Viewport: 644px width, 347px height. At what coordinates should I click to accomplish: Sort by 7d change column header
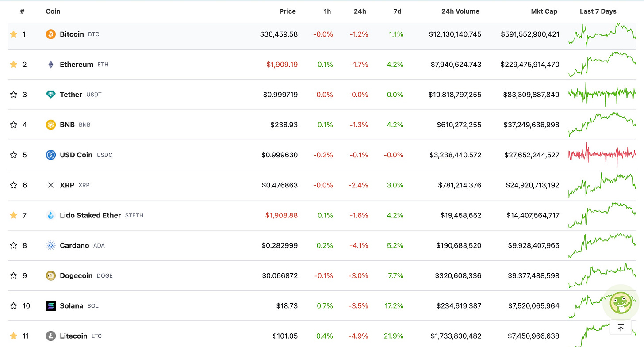click(398, 11)
